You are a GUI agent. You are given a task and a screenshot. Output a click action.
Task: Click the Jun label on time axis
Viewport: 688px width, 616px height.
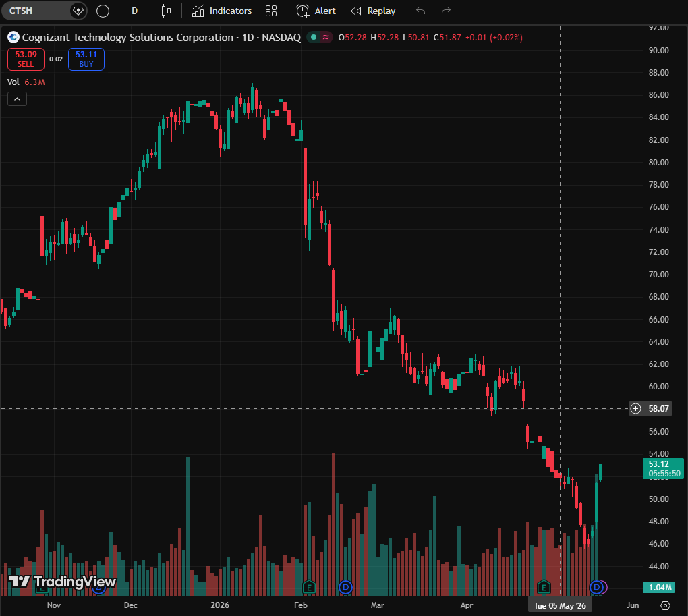click(x=632, y=605)
